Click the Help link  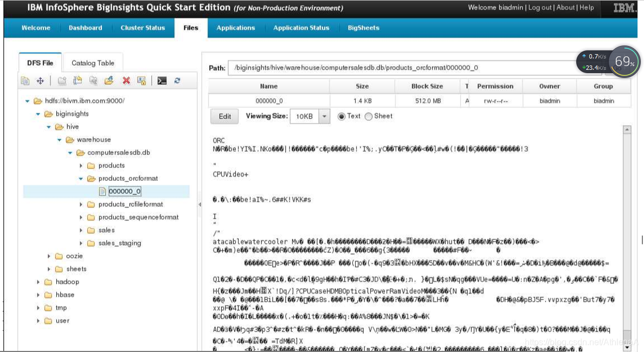(x=587, y=8)
